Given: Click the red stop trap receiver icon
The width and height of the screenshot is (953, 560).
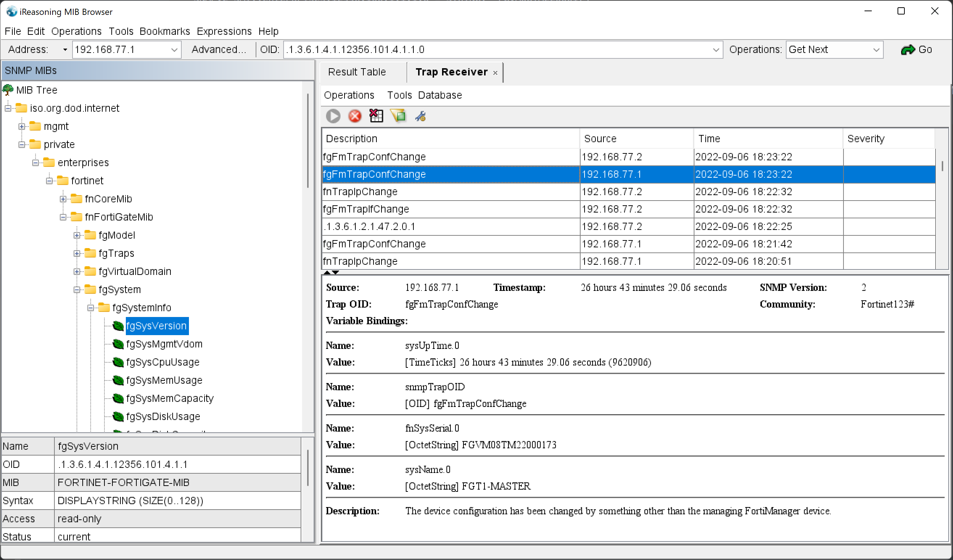Looking at the screenshot, I should (355, 116).
